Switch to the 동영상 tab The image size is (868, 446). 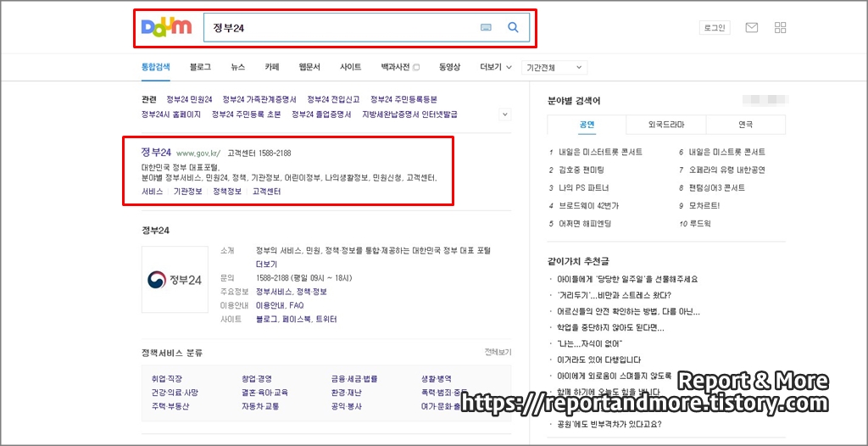click(x=449, y=67)
